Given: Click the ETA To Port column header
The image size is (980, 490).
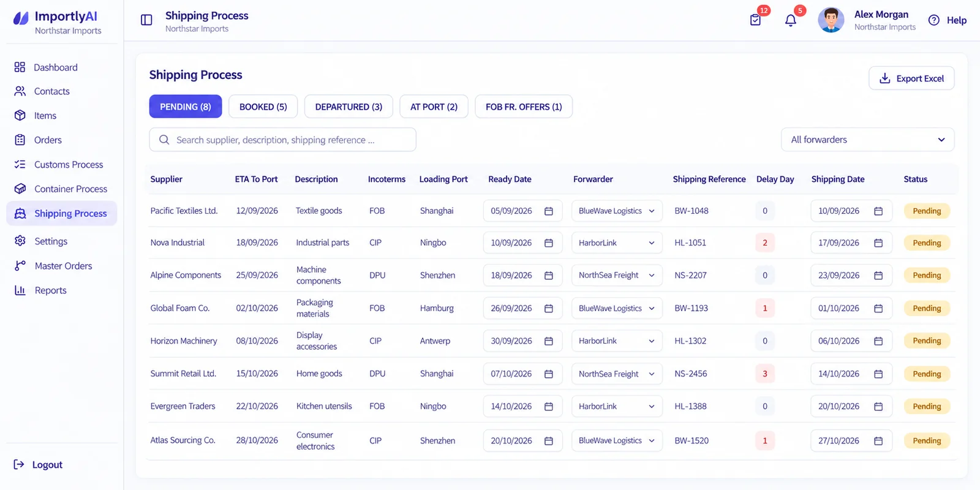Looking at the screenshot, I should pyautogui.click(x=256, y=179).
